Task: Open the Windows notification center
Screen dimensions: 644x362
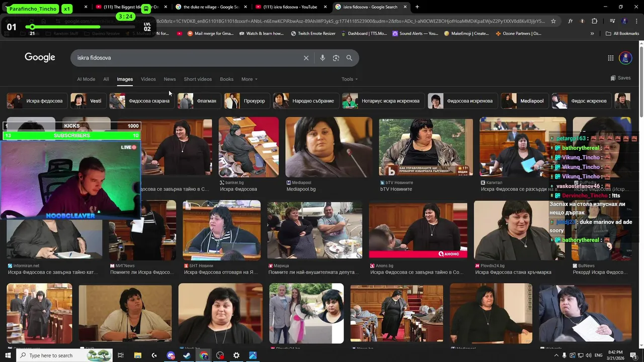Action: point(634,355)
